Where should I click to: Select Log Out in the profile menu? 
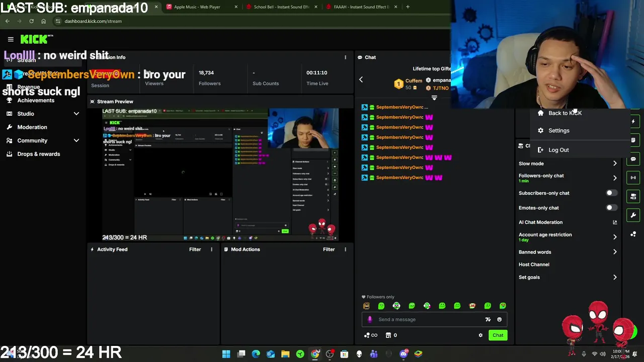tap(558, 150)
